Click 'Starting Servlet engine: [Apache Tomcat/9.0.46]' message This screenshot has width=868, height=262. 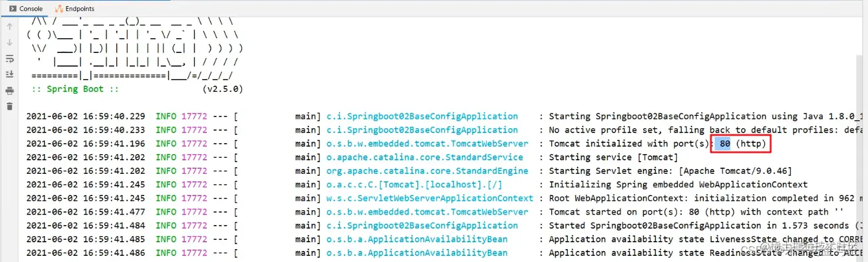point(670,171)
